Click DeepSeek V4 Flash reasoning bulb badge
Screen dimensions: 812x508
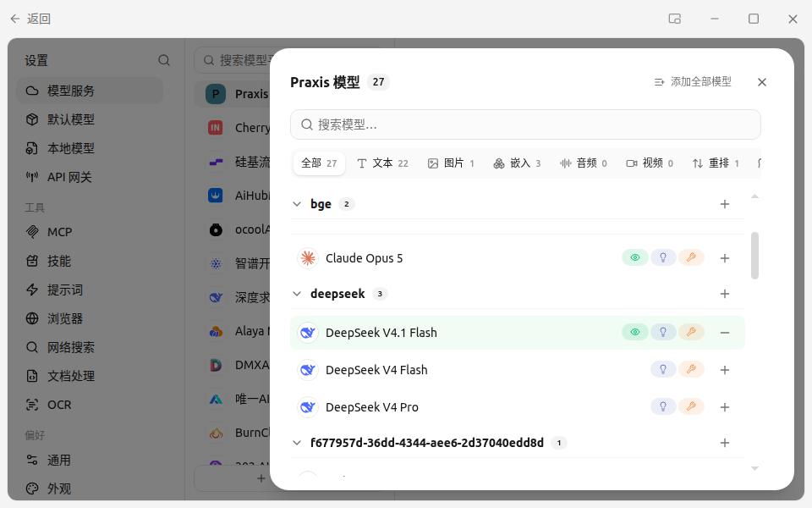pos(663,370)
